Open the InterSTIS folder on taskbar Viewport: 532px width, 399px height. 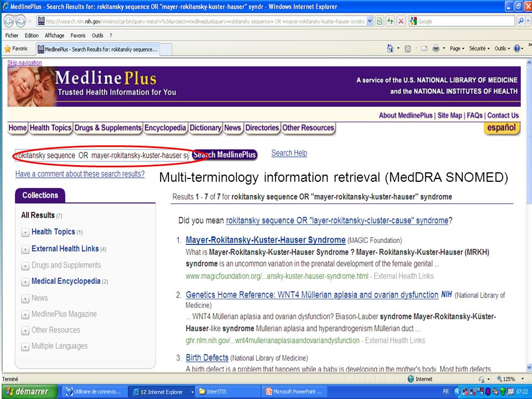(228, 392)
